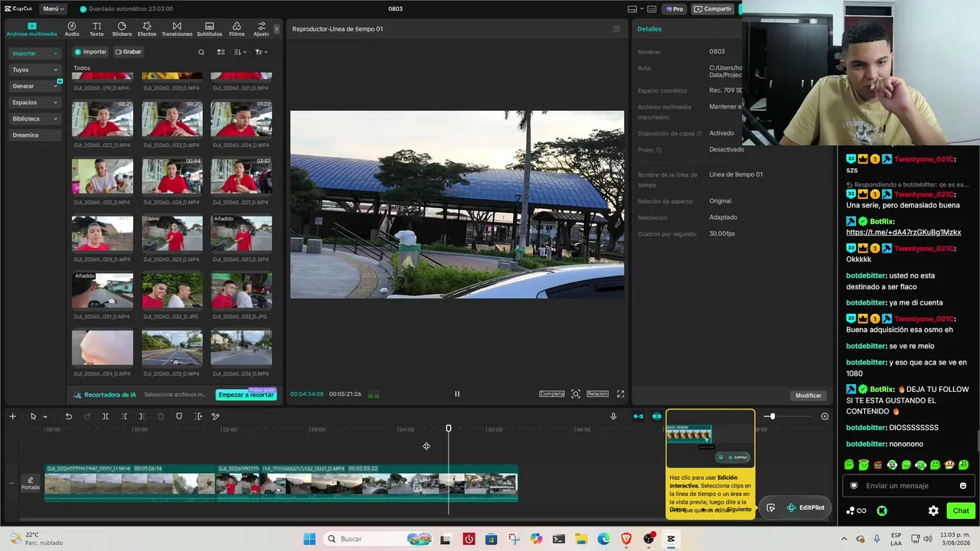Open the BotRix Telegram link in chat
Screen dimensions: 980x551
903,232
